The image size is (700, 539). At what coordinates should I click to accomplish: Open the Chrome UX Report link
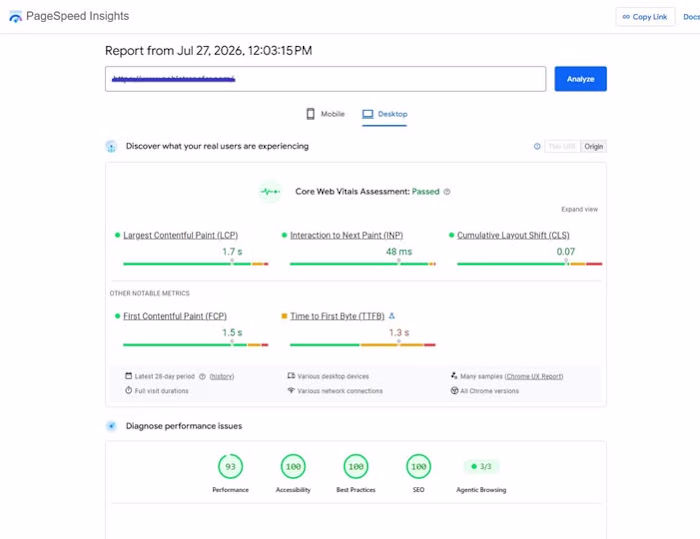tap(534, 376)
